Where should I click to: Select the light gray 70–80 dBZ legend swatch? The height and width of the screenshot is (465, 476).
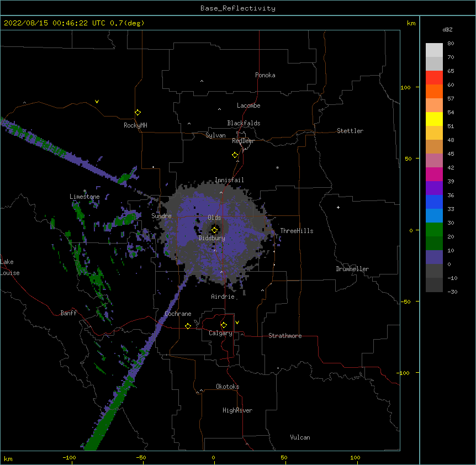point(434,50)
